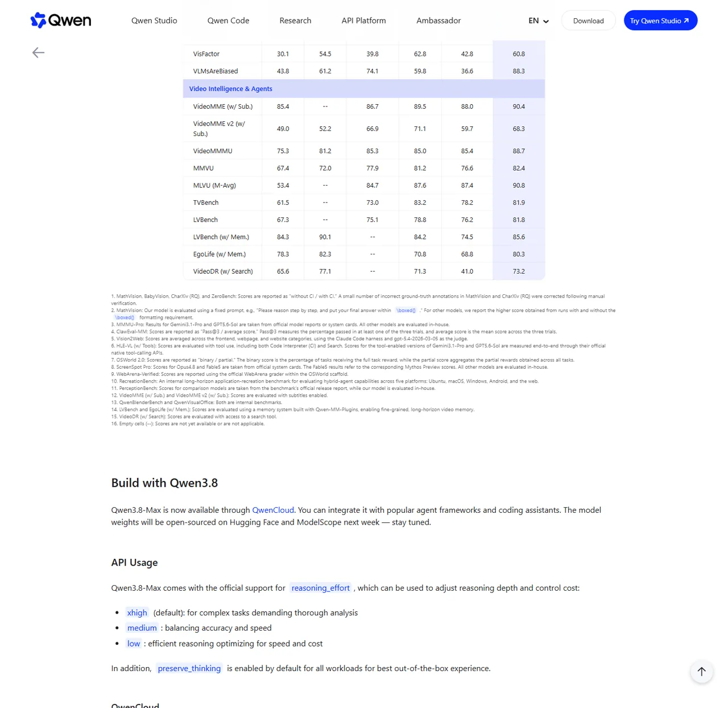
Task: Open the EN language dropdown
Action: (x=538, y=20)
